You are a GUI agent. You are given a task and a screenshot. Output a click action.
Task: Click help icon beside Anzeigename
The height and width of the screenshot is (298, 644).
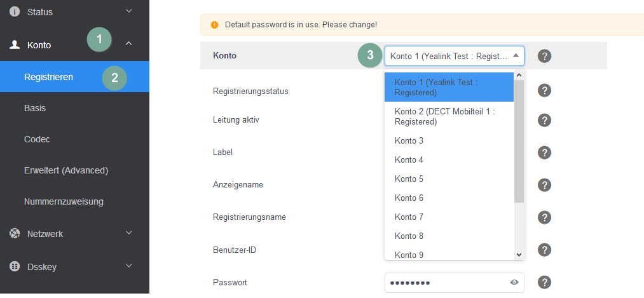click(x=544, y=185)
